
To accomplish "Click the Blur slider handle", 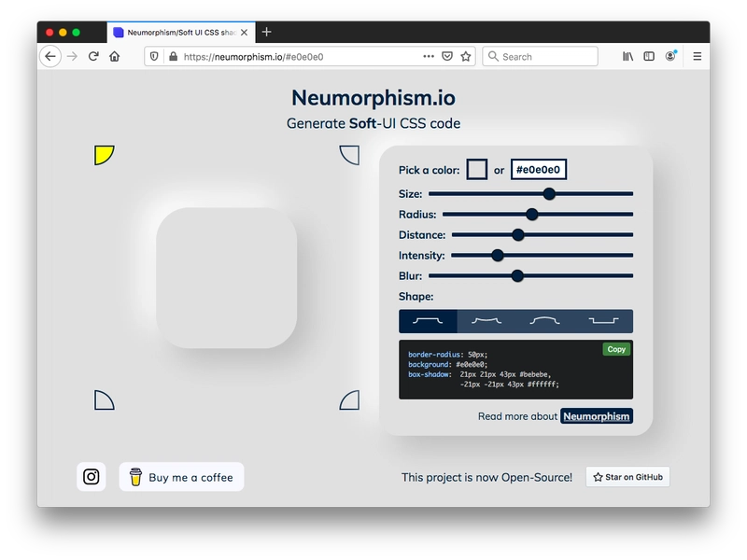I will 518,275.
